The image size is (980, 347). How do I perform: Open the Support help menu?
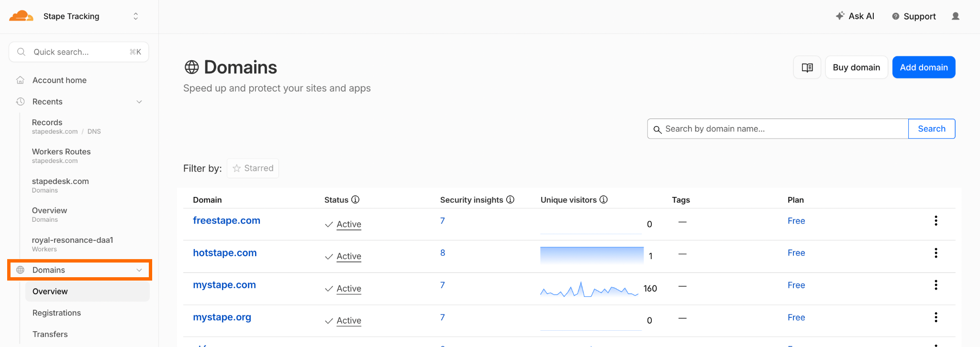[x=913, y=16]
